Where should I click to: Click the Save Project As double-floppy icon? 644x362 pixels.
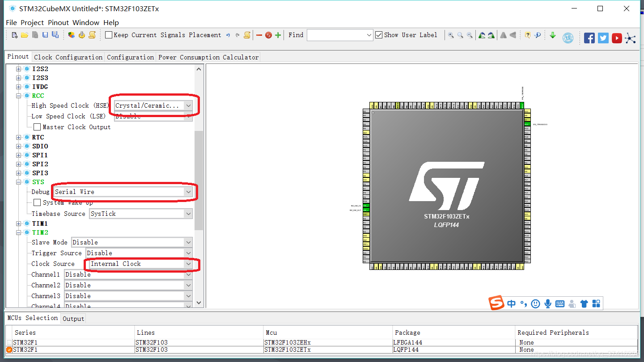coord(55,35)
